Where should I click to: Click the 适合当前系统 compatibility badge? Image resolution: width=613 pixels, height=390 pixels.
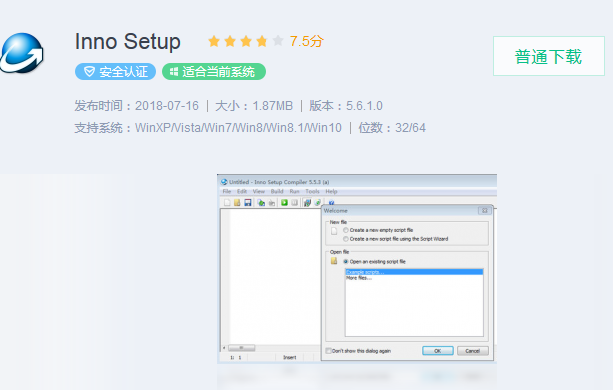(x=214, y=72)
